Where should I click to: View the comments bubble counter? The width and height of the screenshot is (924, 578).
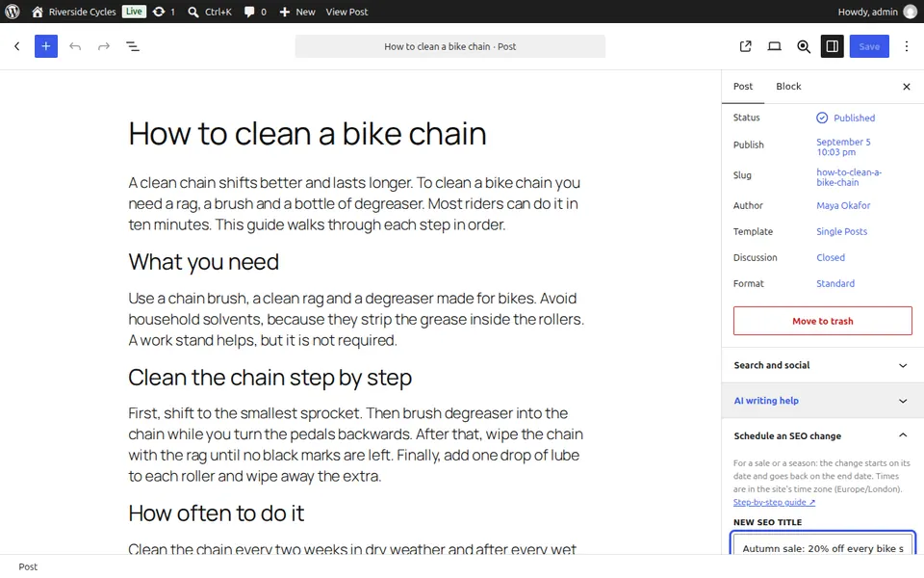pyautogui.click(x=255, y=12)
